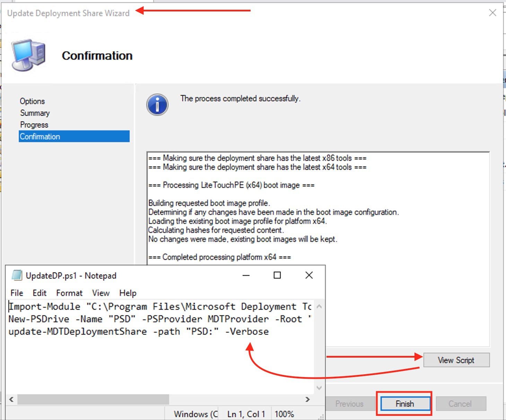Image resolution: width=506 pixels, height=420 pixels.
Task: Click the View Script button
Action: pyautogui.click(x=456, y=360)
